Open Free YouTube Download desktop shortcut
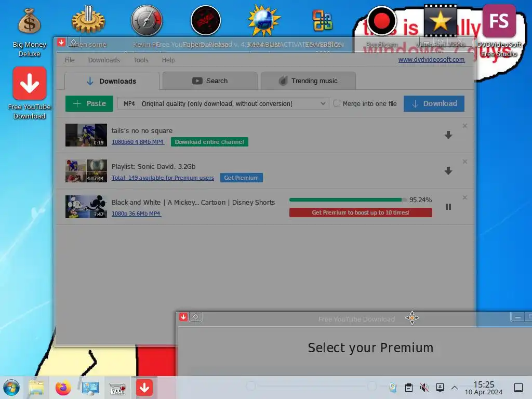Screen dimensions: 532x399 [29, 93]
